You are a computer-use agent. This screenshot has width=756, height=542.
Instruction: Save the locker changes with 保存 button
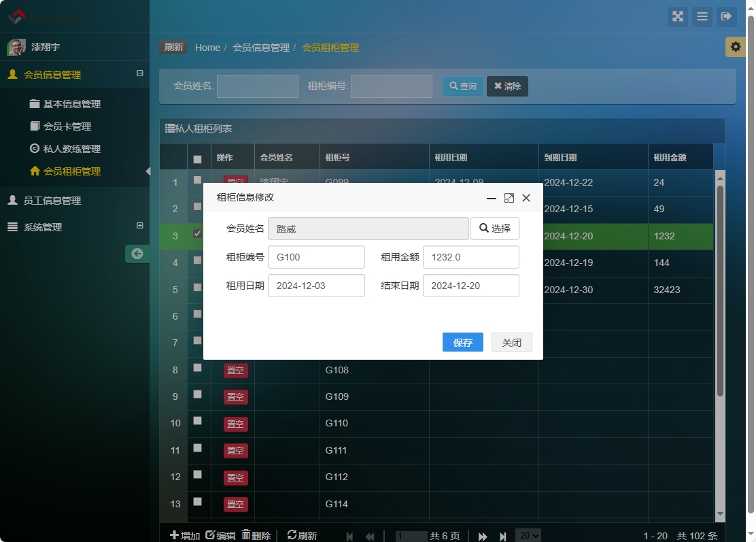pos(462,342)
